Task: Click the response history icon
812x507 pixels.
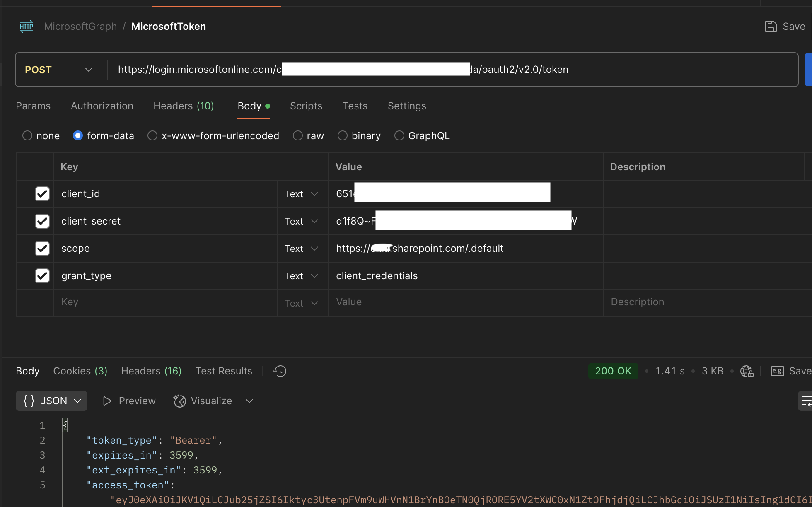Action: click(x=280, y=370)
